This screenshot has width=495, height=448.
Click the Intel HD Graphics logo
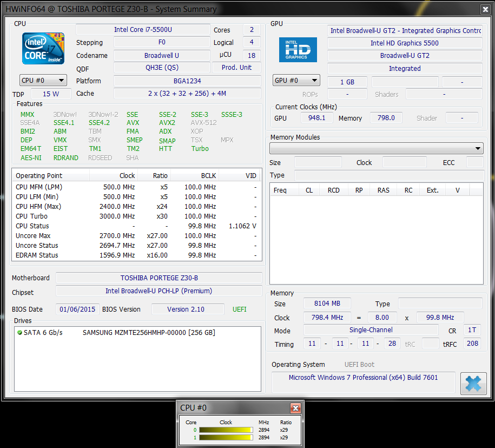298,50
